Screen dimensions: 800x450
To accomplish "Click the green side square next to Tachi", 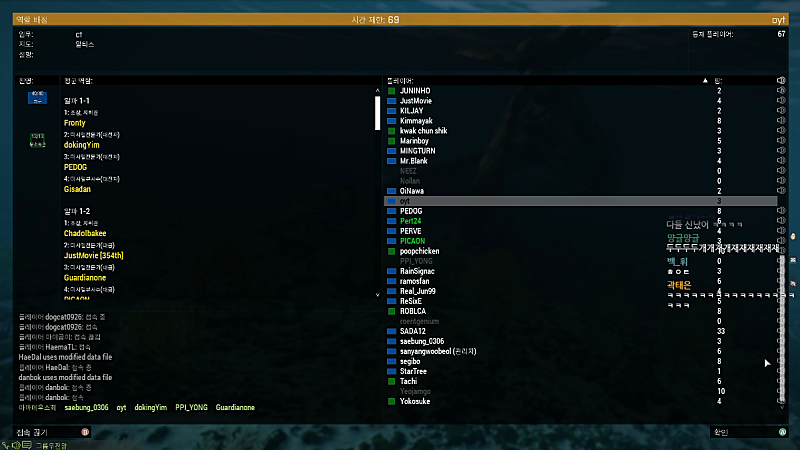I will click(x=391, y=381).
